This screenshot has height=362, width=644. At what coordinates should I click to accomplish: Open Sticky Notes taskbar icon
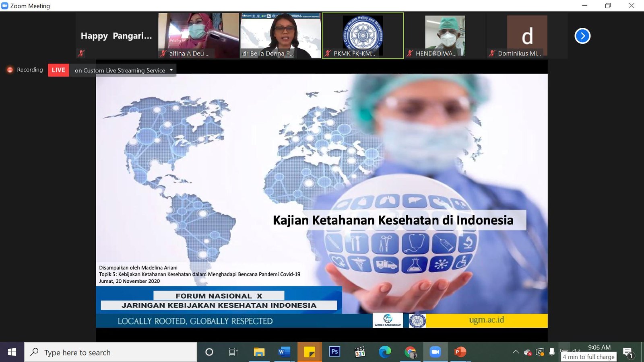coord(309,352)
